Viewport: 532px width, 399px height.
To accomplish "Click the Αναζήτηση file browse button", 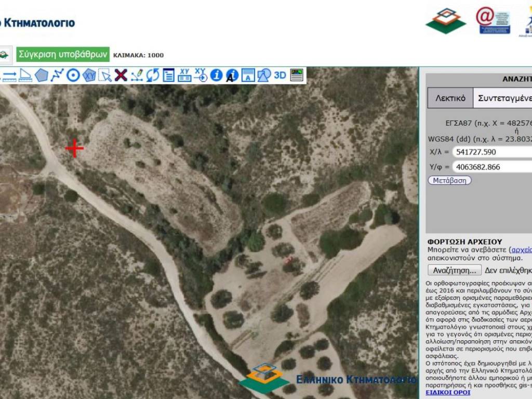I will pyautogui.click(x=455, y=270).
